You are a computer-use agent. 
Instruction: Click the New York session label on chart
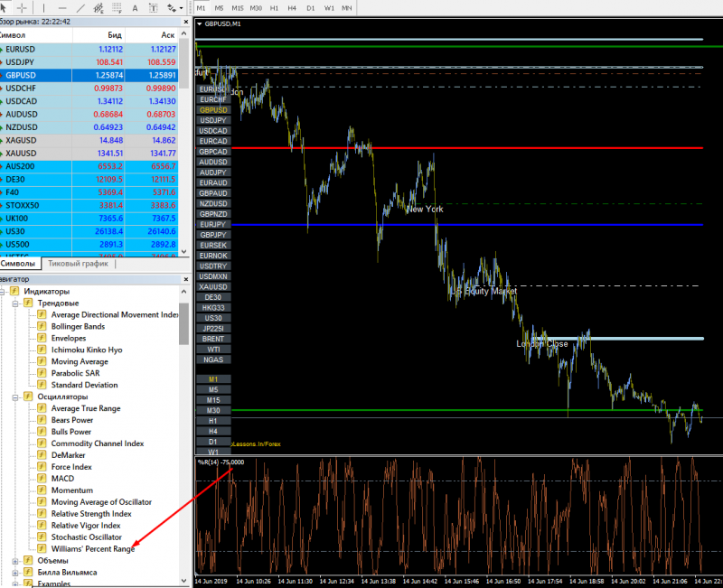click(x=425, y=210)
